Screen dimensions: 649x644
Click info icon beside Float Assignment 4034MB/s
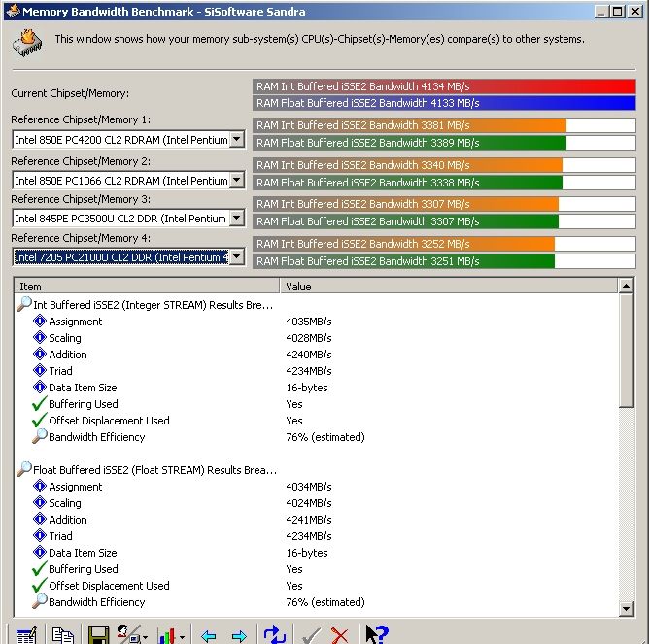tap(39, 486)
